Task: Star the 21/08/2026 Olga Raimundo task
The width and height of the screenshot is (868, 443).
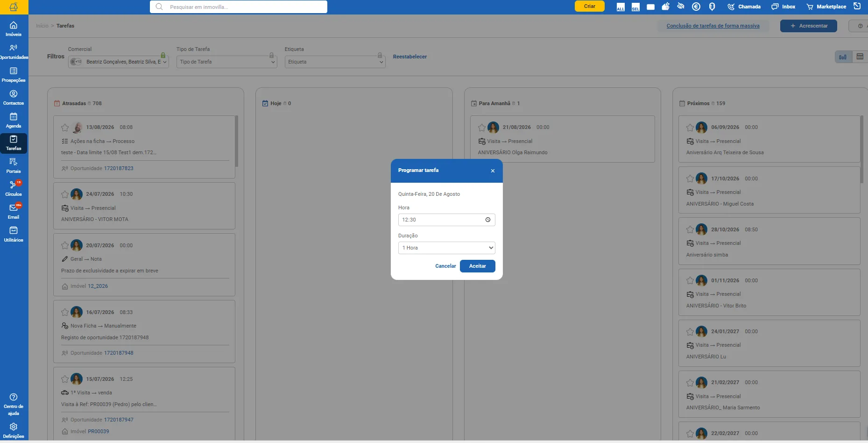Action: [x=482, y=127]
